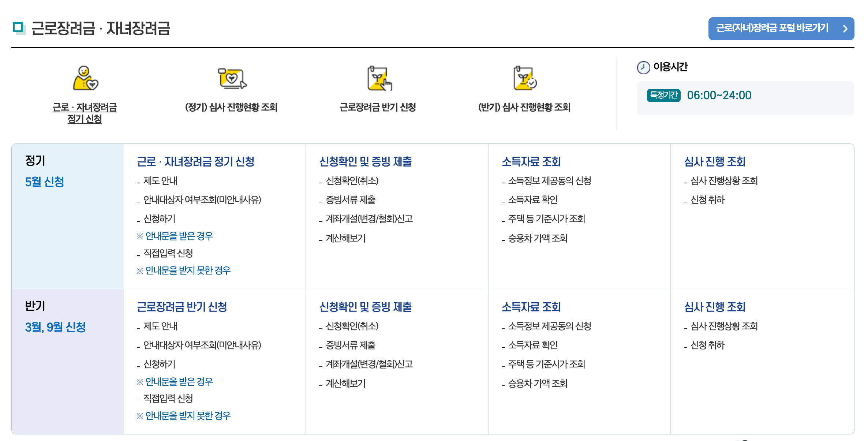Screen dimensions: 868x441
Task: Click the chevron arrow on portal shortcut button
Action: (x=845, y=29)
